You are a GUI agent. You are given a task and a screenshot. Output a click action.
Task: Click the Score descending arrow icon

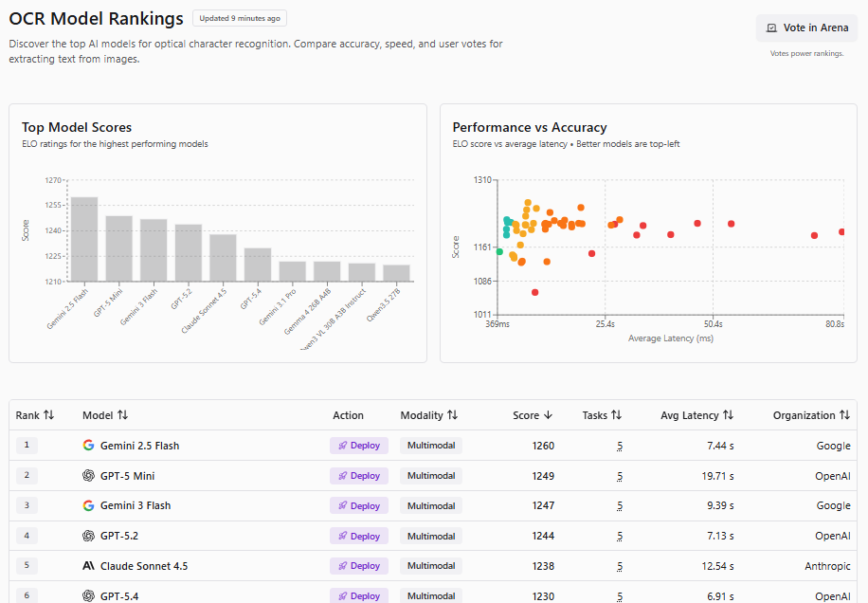[548, 415]
